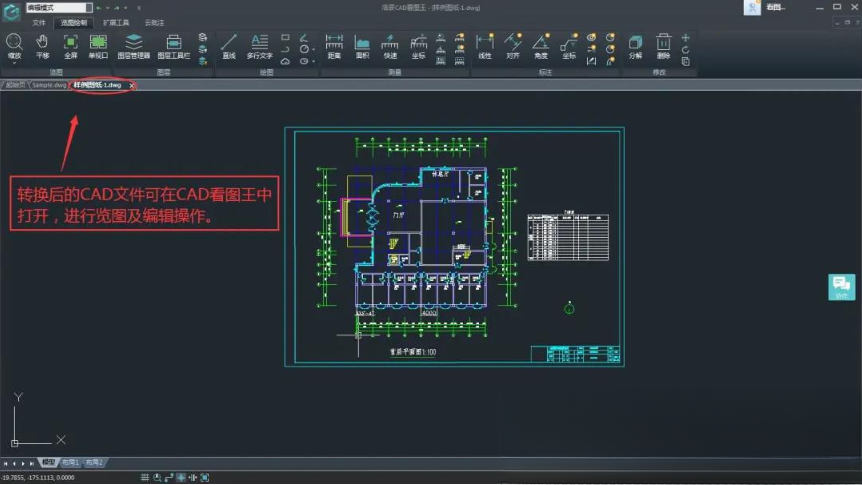Switch to the 布局1 layout tab
Viewport: 862px width, 485px height.
pyautogui.click(x=70, y=462)
